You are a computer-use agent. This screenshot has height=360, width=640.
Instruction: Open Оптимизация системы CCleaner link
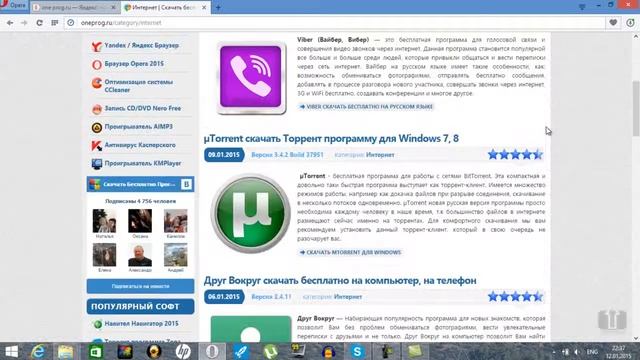point(138,86)
